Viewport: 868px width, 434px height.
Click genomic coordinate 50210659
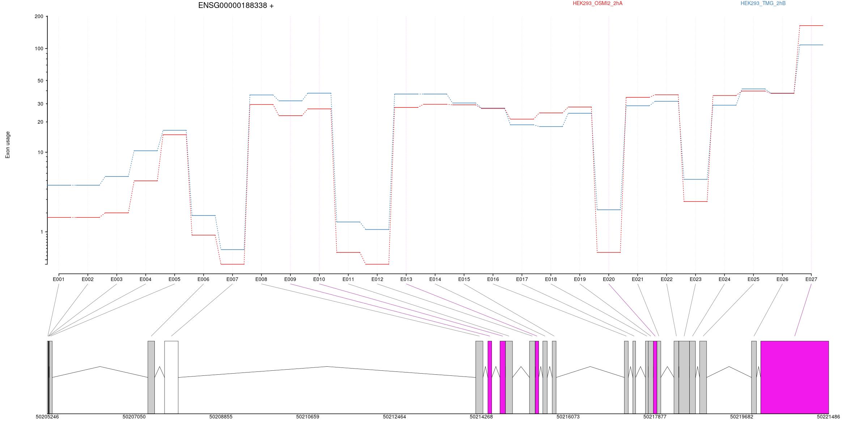(308, 417)
